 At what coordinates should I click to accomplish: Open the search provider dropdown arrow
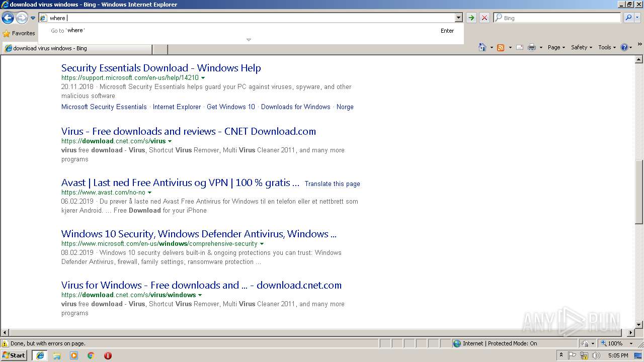point(637,18)
